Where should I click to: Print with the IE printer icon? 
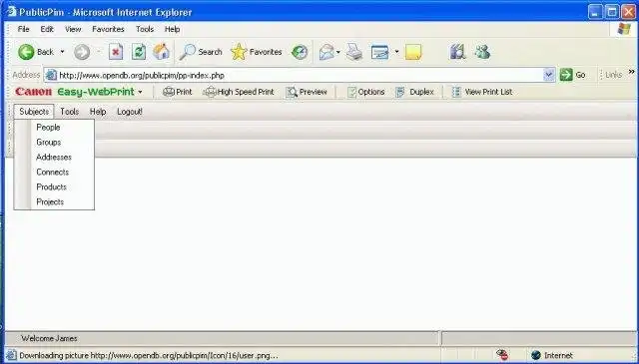coord(354,52)
